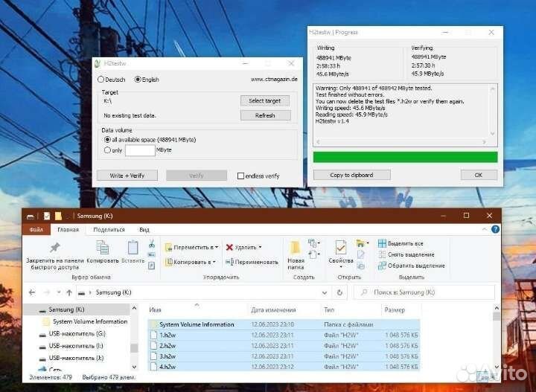Screen dimensions: 536x392
Task: Enable the endless verify checkbox
Action: [x=240, y=176]
